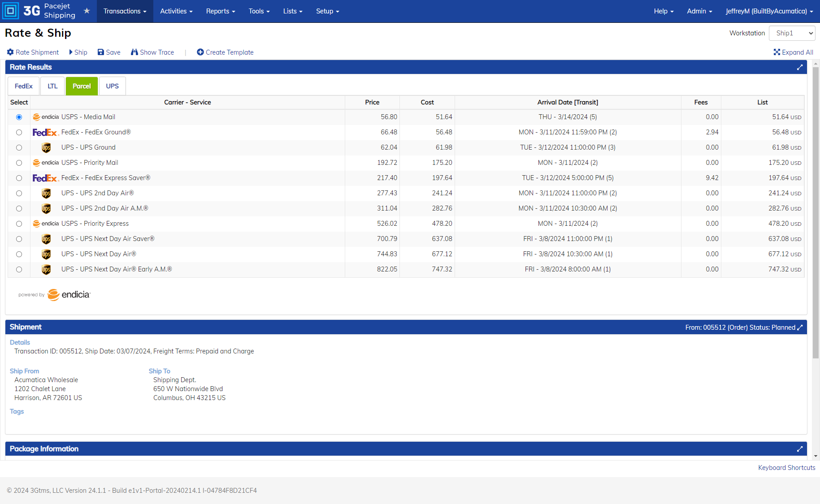Maximize the Package Information panel
The width and height of the screenshot is (820, 504).
pos(800,449)
